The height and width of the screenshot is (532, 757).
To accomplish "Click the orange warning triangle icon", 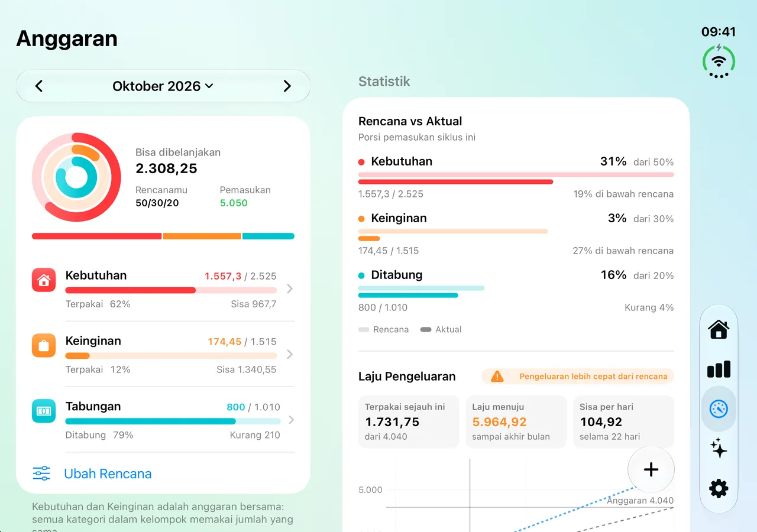I will click(497, 376).
